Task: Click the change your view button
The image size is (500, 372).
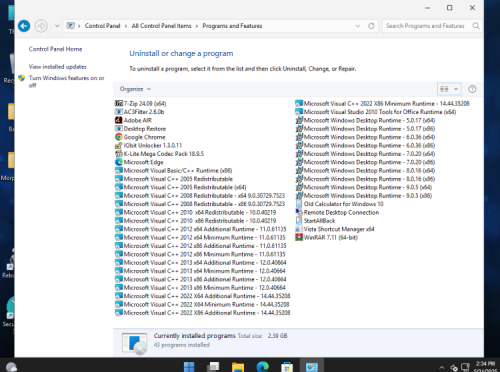Action: click(x=444, y=89)
